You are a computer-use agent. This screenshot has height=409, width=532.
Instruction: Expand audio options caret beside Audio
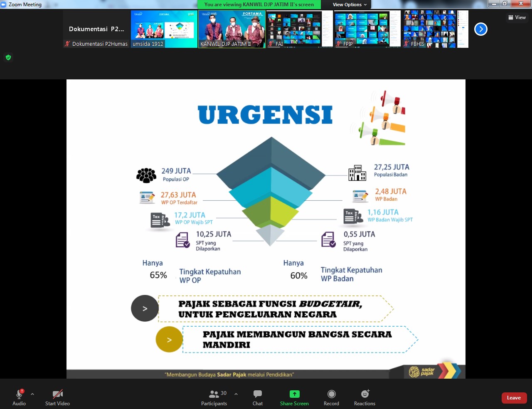tap(32, 394)
